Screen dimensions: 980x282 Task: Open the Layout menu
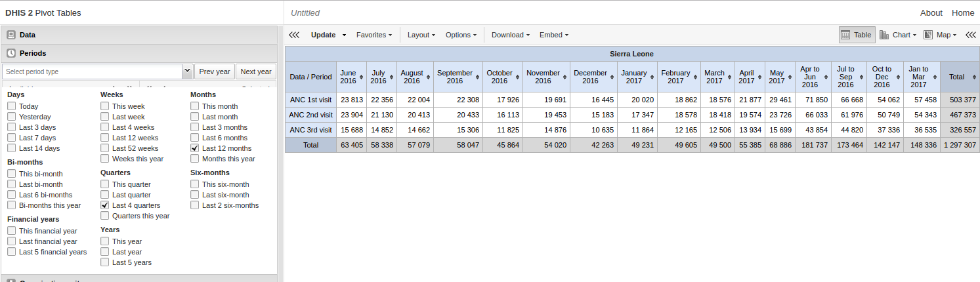(421, 35)
